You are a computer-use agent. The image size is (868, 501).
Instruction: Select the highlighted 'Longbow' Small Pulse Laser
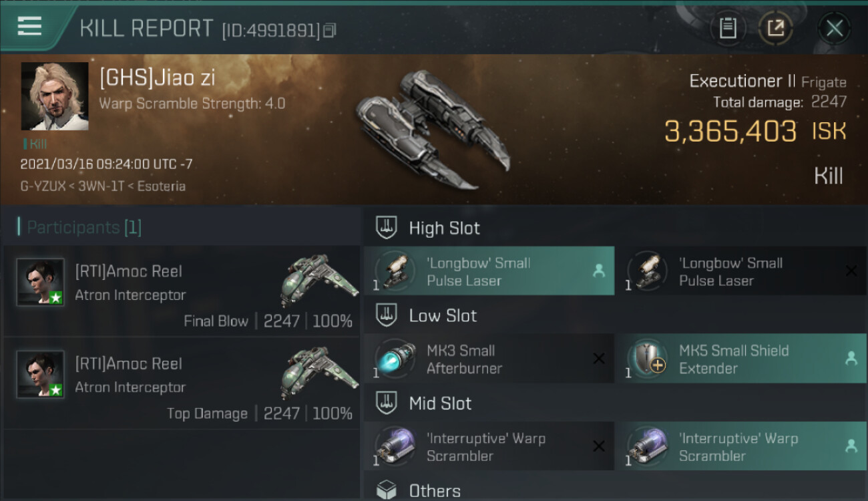click(489, 271)
